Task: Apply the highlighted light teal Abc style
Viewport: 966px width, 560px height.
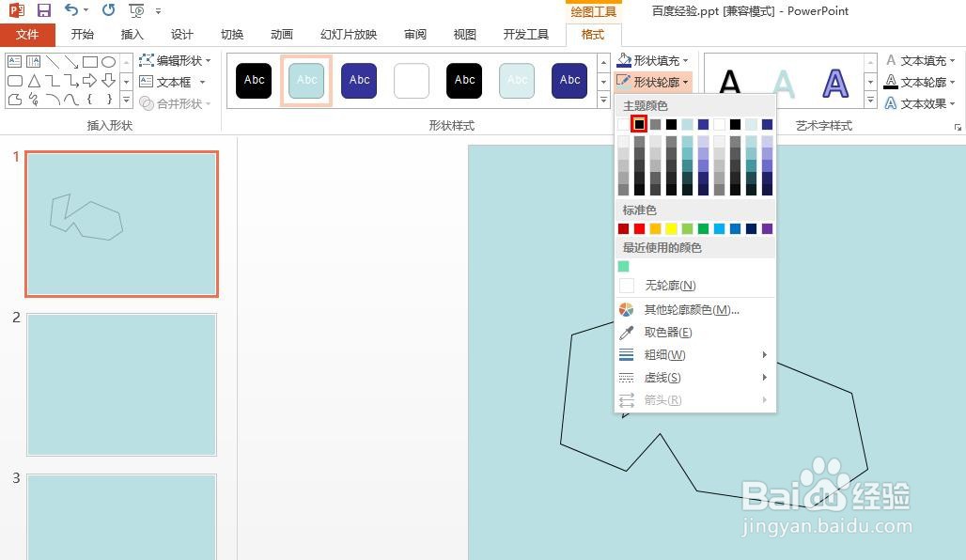Action: click(306, 80)
